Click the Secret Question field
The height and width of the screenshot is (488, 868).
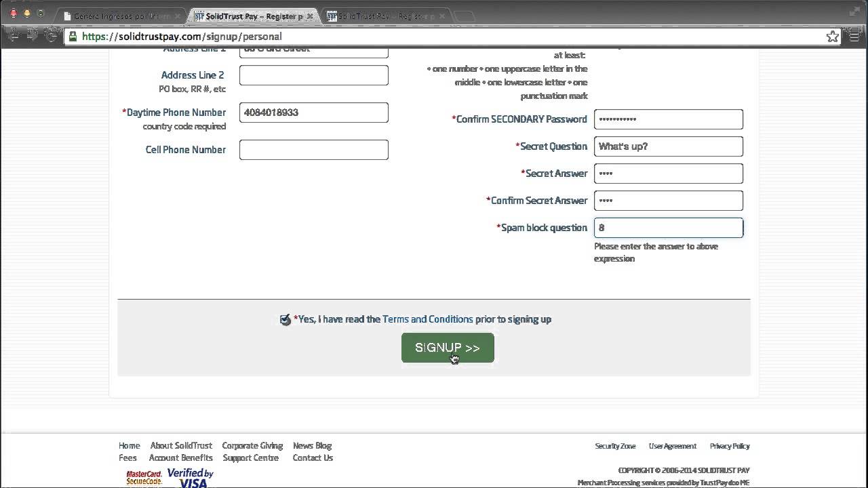coord(669,146)
